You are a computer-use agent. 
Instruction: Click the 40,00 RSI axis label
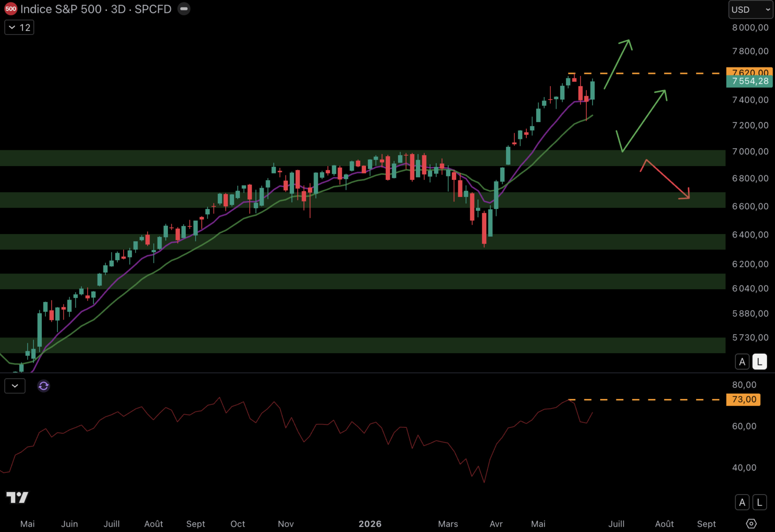pyautogui.click(x=744, y=467)
